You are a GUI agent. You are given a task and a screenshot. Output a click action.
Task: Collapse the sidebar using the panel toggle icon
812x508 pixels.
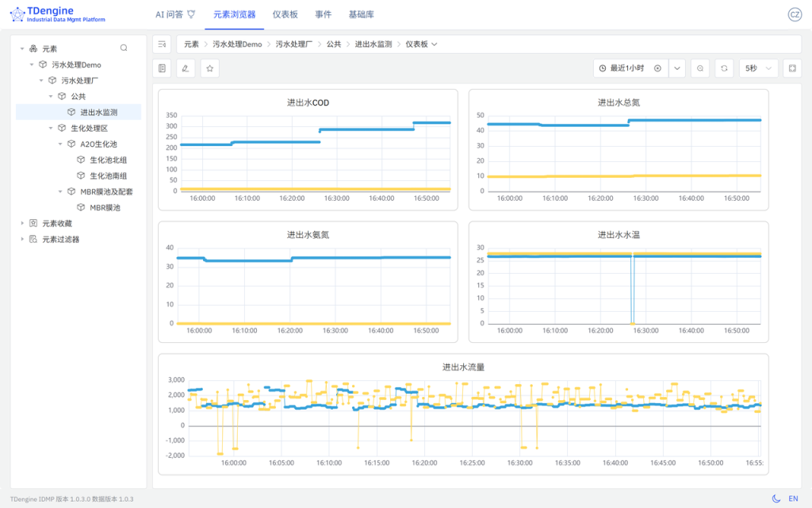click(x=163, y=44)
